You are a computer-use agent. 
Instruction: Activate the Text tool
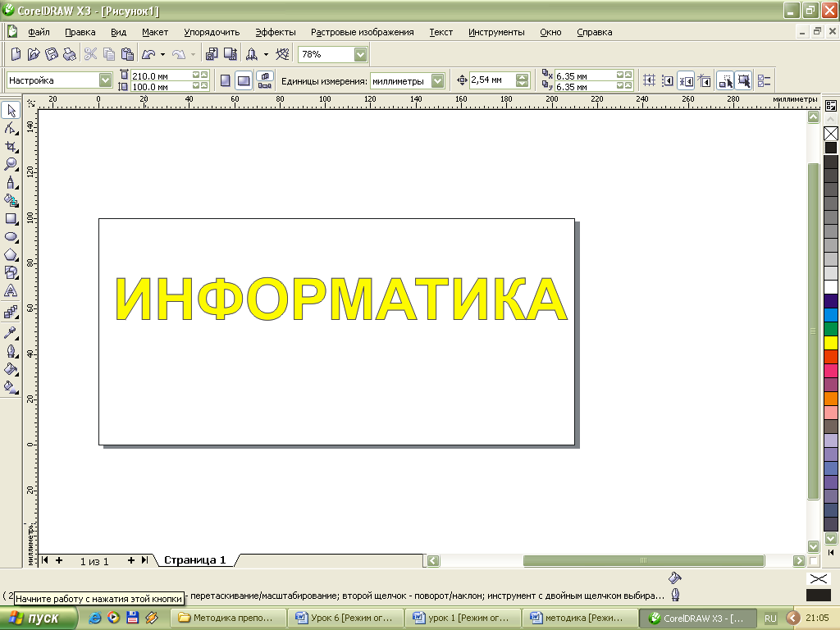coord(11,291)
